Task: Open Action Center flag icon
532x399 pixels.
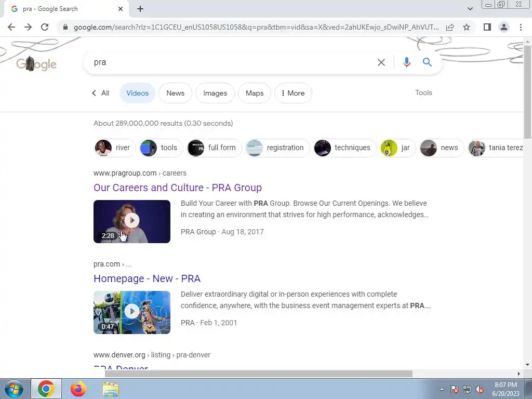Action: (455, 390)
